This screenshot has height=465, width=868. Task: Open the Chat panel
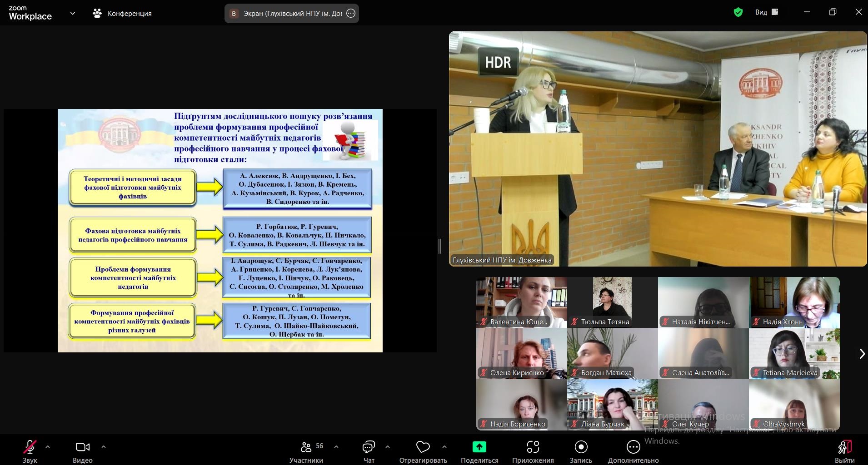[x=369, y=447]
